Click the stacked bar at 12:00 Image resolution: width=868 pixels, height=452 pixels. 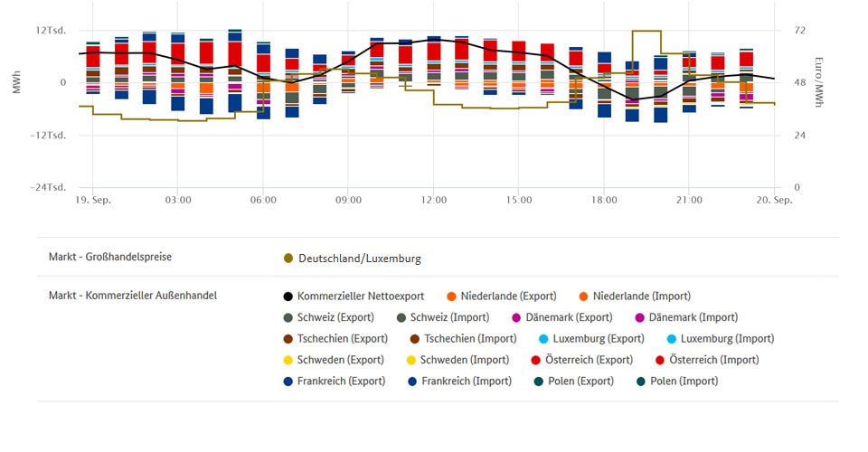[434, 61]
